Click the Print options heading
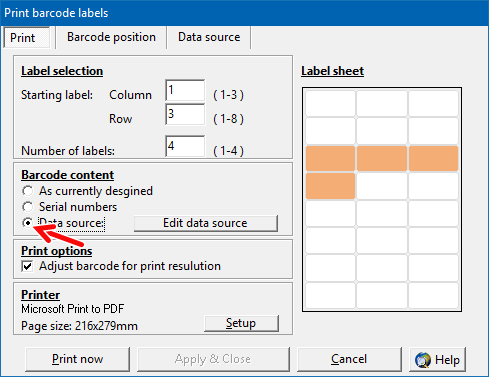Screen dimensions: 489x377 coord(57,251)
